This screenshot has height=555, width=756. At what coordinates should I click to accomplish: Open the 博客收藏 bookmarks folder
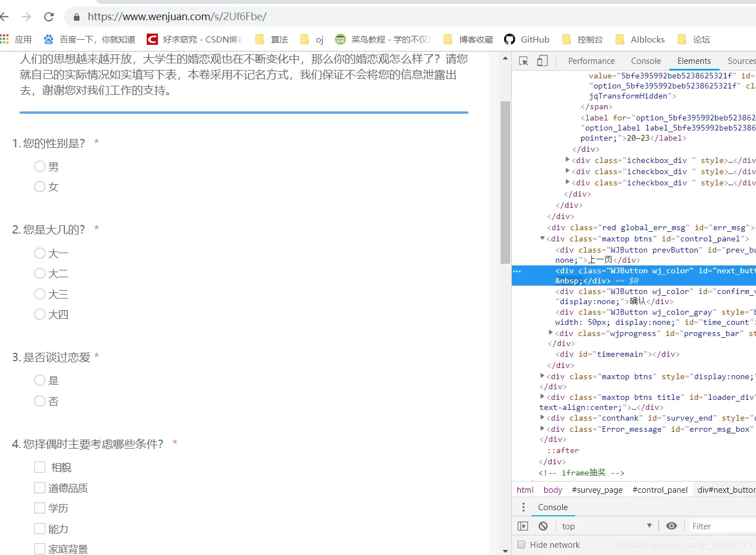coord(468,39)
